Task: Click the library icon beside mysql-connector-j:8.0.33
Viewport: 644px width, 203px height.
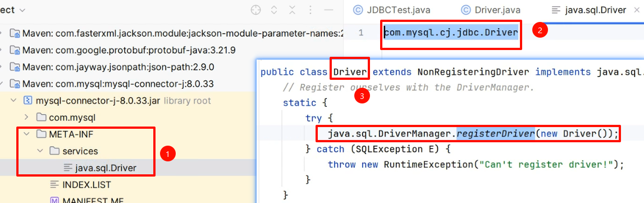Action: pyautogui.click(x=15, y=84)
